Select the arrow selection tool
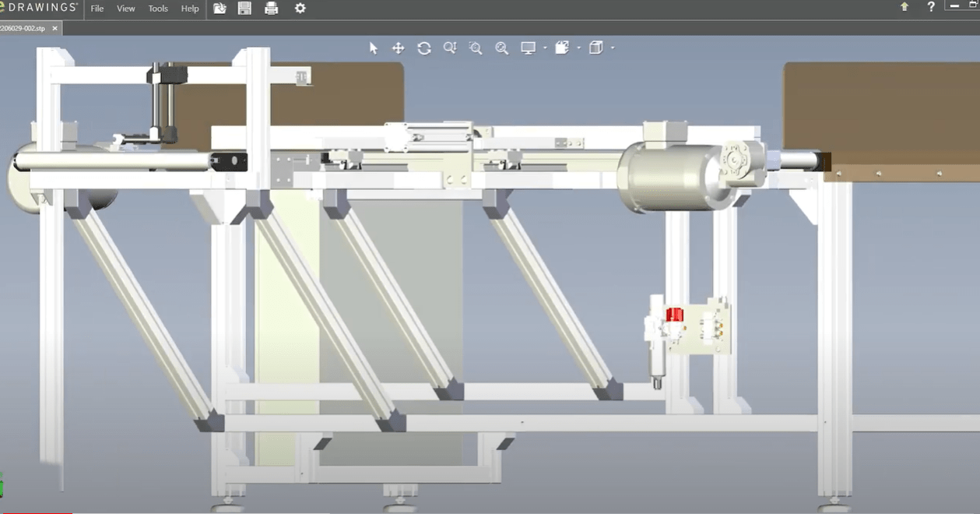980x514 pixels. tap(372, 48)
